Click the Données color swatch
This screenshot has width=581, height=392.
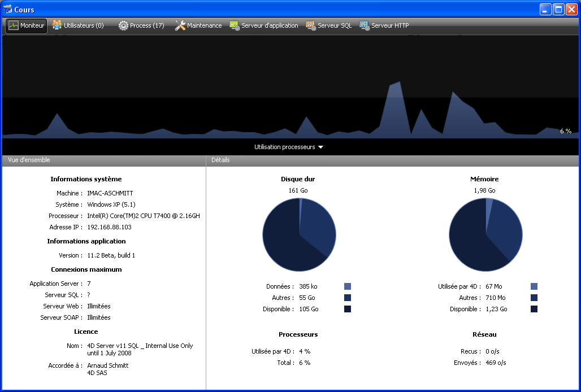(348, 286)
